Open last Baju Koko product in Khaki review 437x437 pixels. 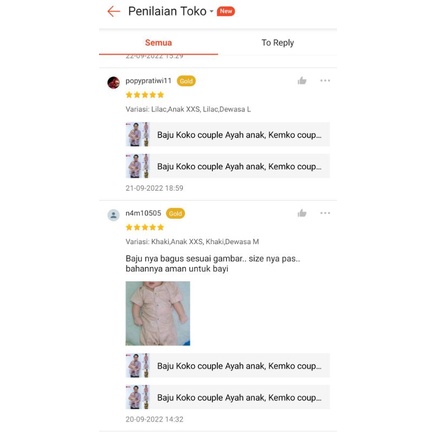(x=228, y=397)
